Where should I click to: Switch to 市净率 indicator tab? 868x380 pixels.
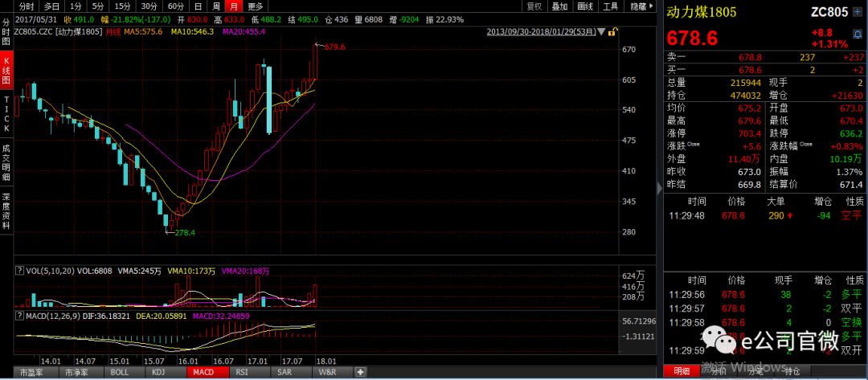(x=76, y=372)
